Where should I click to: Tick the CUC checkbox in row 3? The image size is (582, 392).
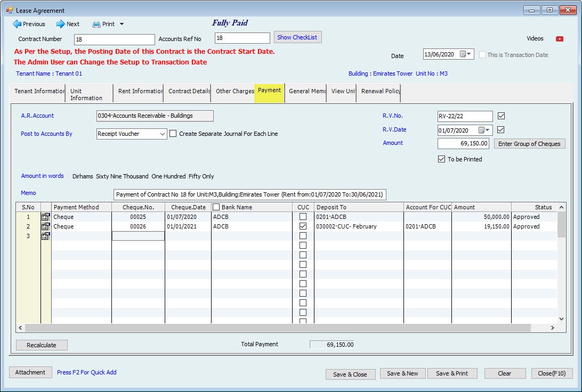303,236
